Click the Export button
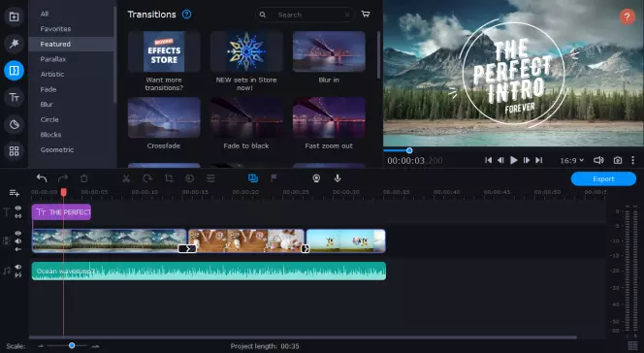644x353 pixels. tap(603, 179)
